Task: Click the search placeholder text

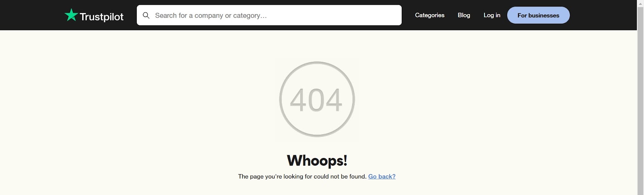Action: pos(211,16)
